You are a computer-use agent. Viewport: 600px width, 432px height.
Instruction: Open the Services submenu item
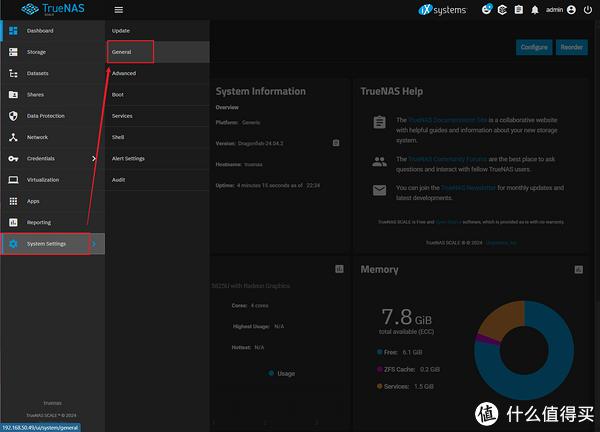pyautogui.click(x=157, y=116)
